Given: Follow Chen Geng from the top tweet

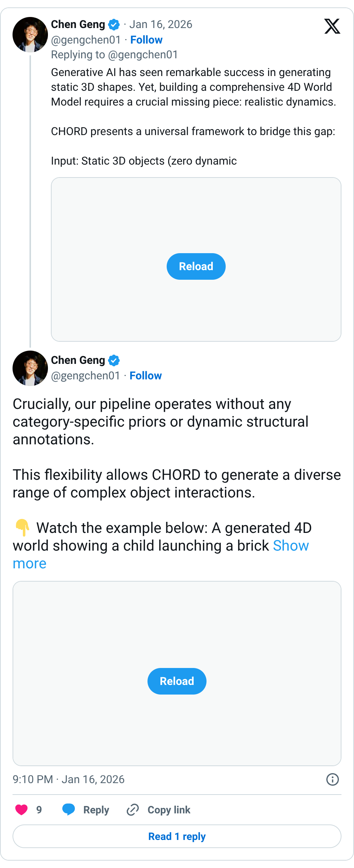Looking at the screenshot, I should click(x=146, y=39).
